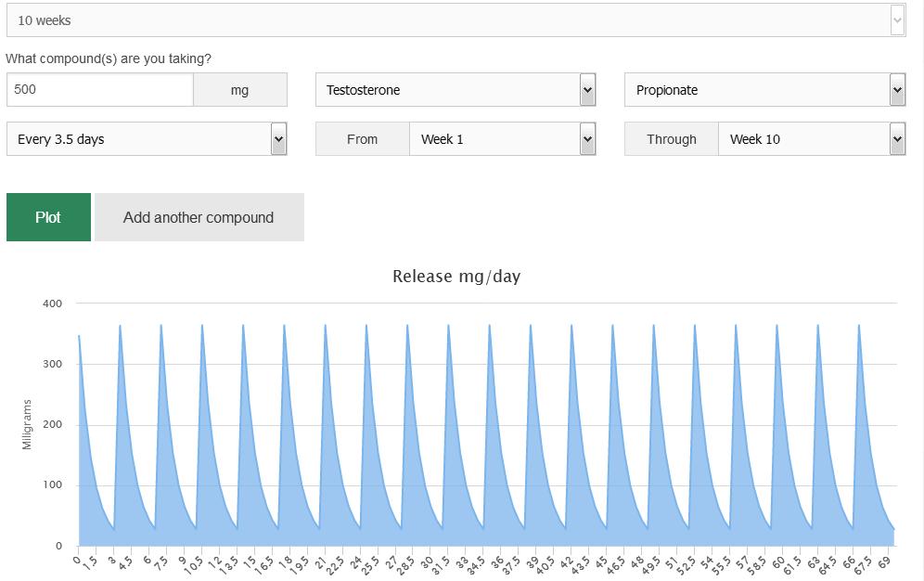924x581 pixels.
Task: Open the Propionate ester dropdown
Action: 764,90
